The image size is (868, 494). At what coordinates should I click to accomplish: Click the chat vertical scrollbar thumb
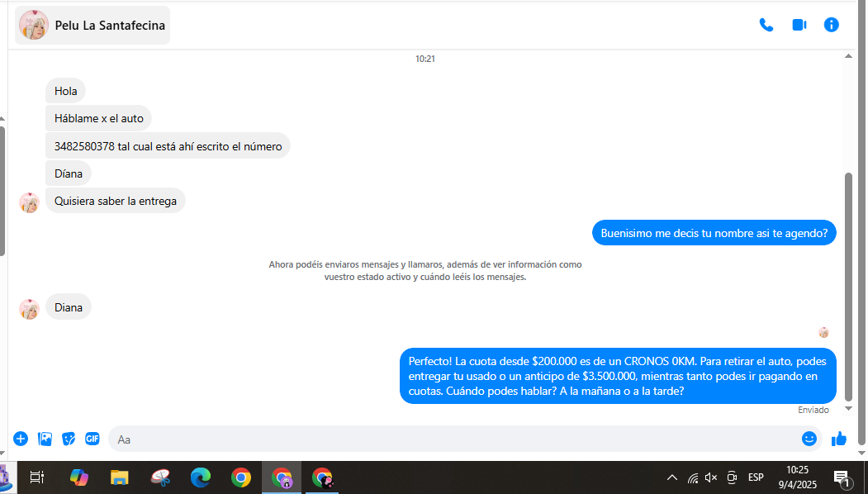[x=849, y=287]
